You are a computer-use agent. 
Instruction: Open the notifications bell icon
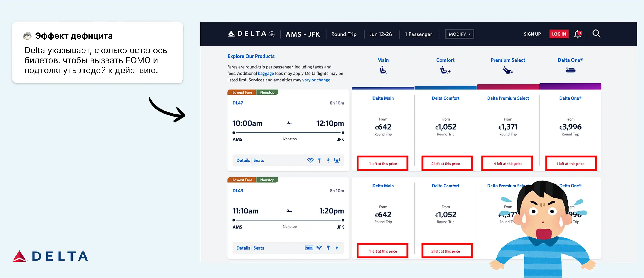pyautogui.click(x=577, y=34)
